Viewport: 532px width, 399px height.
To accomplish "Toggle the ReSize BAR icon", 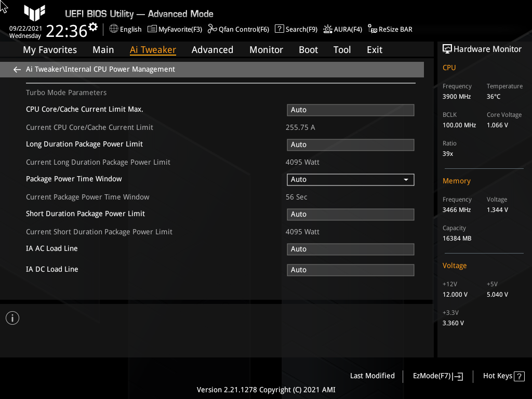I will [372, 29].
